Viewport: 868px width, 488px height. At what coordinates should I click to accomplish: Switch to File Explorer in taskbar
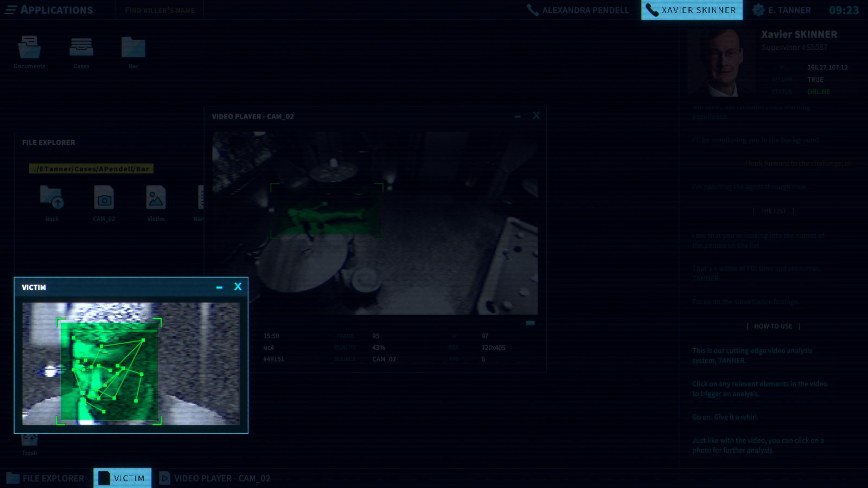(46, 478)
